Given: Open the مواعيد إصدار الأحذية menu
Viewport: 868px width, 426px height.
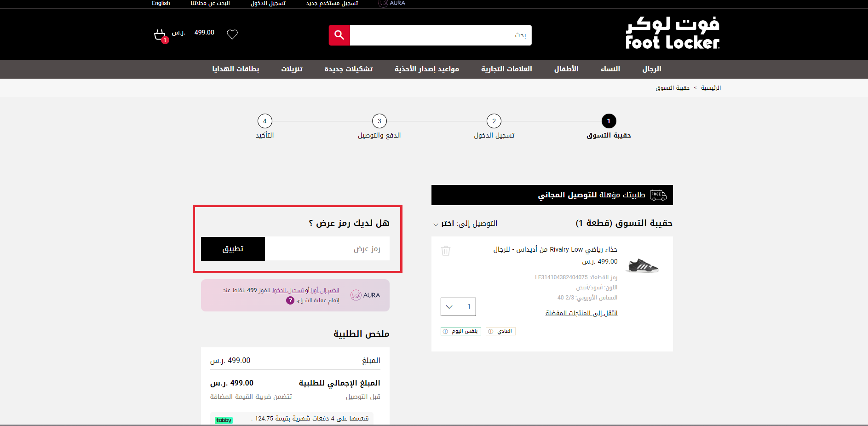Looking at the screenshot, I should tap(427, 69).
